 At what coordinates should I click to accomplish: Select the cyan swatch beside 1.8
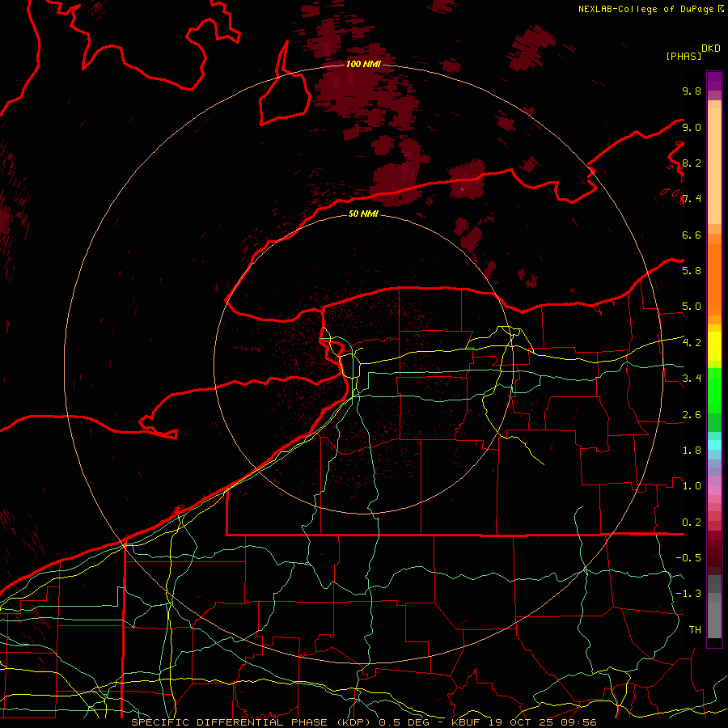pyautogui.click(x=714, y=445)
